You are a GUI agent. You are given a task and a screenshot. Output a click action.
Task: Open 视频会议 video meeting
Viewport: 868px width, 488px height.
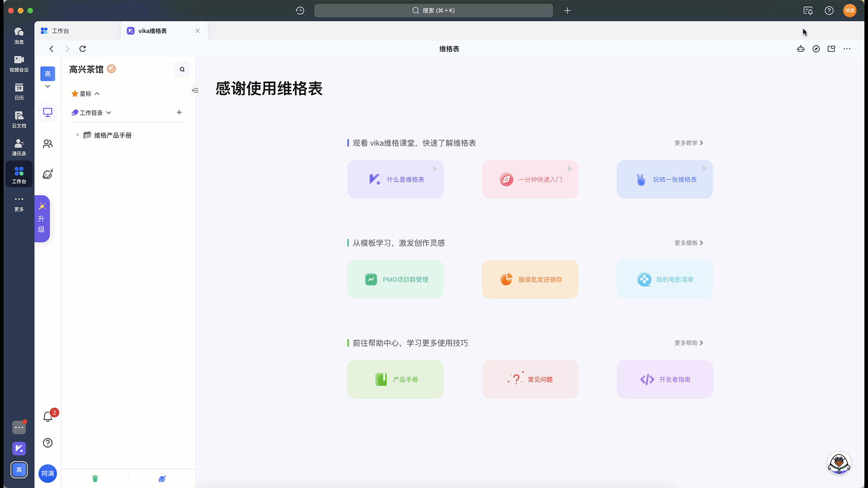pyautogui.click(x=19, y=63)
